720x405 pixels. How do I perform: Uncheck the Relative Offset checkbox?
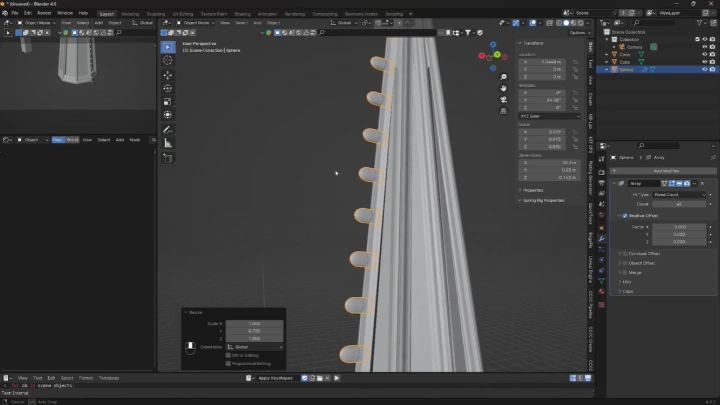[625, 215]
